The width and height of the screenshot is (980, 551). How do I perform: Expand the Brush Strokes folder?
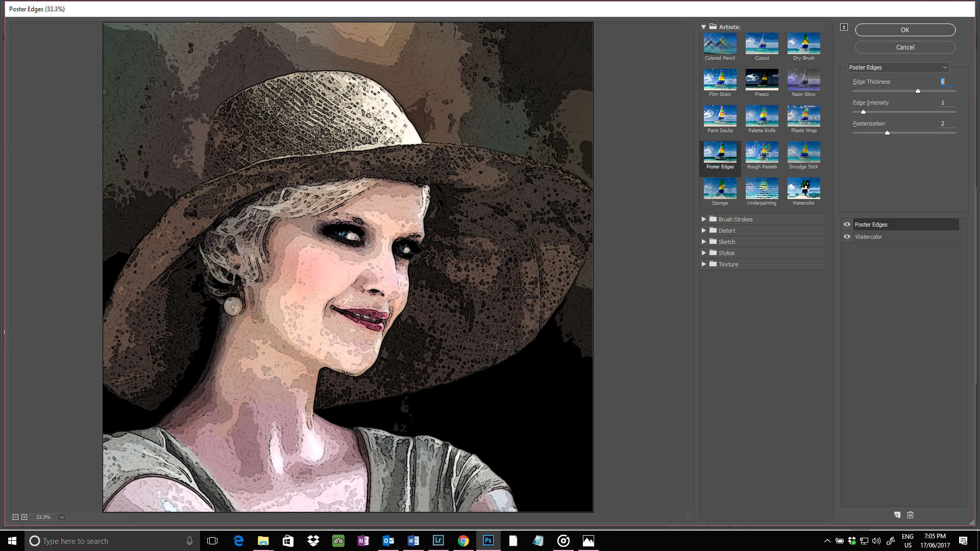[703, 219]
